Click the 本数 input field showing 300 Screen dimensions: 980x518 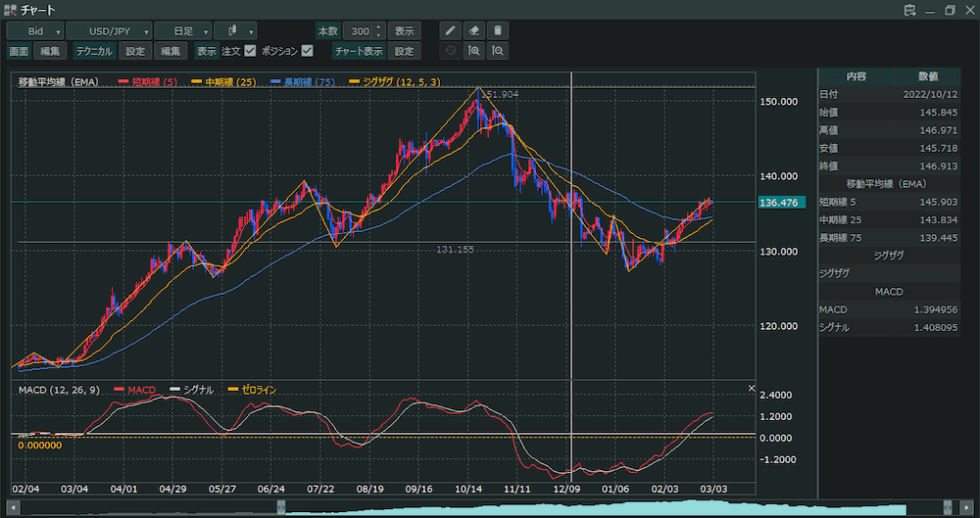coord(359,30)
